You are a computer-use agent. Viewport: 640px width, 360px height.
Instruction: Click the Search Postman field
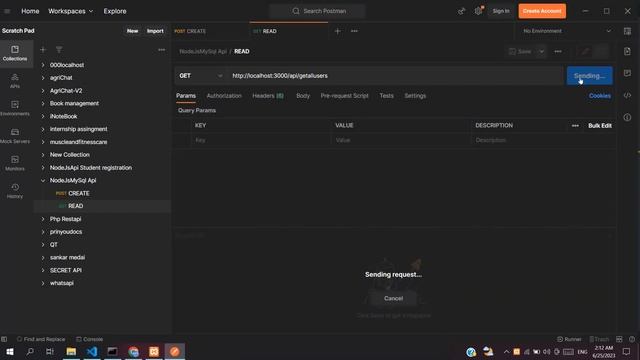click(318, 11)
